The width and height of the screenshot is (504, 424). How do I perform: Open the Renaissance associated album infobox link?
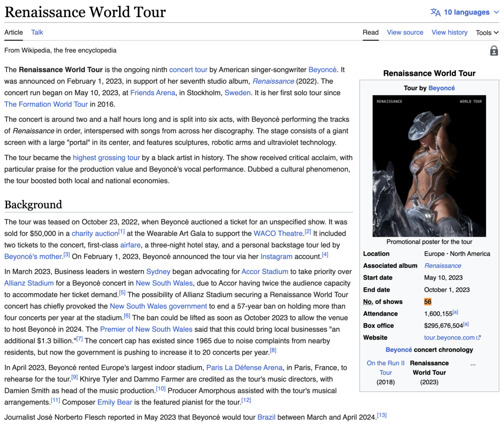tap(443, 266)
